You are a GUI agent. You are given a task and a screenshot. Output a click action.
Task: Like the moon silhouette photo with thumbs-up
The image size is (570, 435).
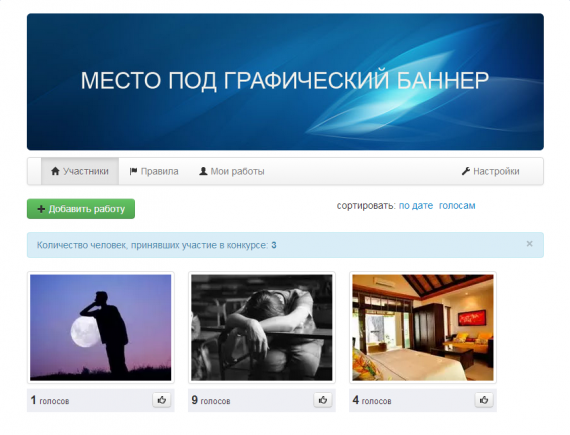[x=162, y=400]
